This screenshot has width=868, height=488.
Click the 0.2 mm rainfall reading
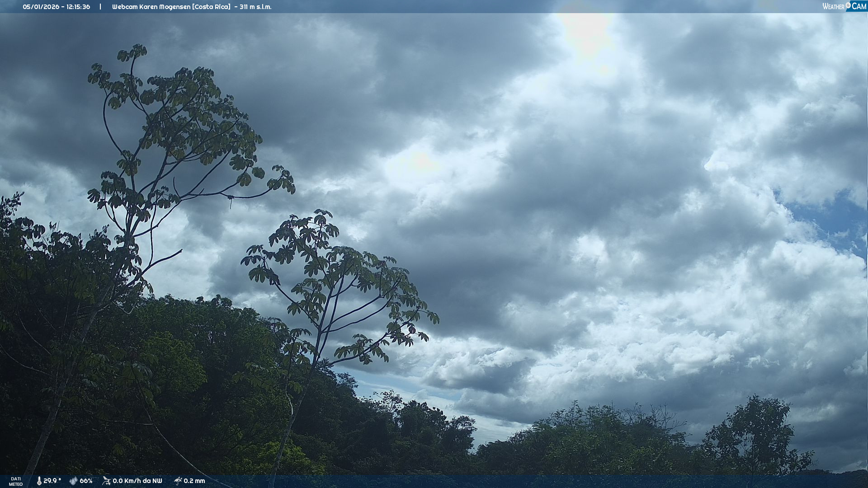[x=194, y=481]
